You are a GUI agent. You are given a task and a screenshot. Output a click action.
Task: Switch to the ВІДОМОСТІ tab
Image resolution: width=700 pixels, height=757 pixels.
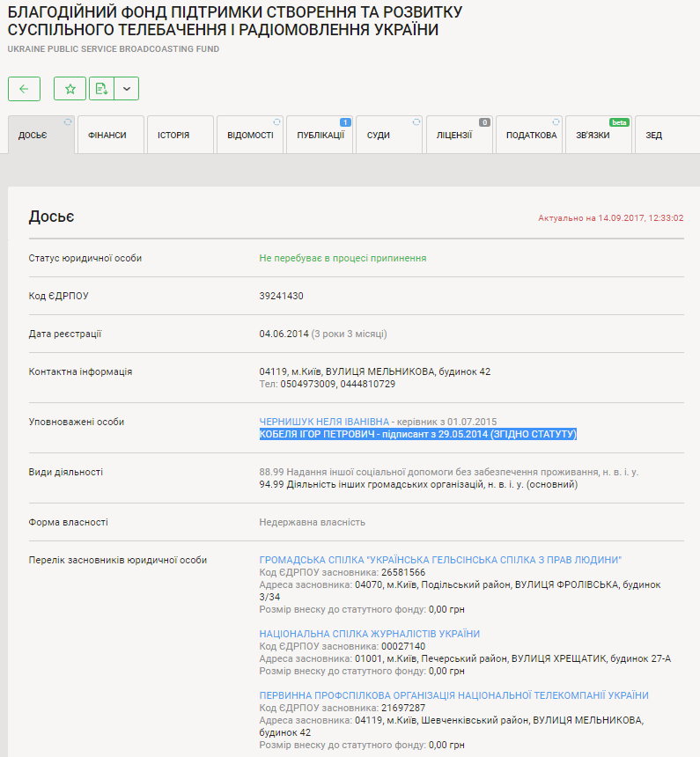pyautogui.click(x=250, y=135)
